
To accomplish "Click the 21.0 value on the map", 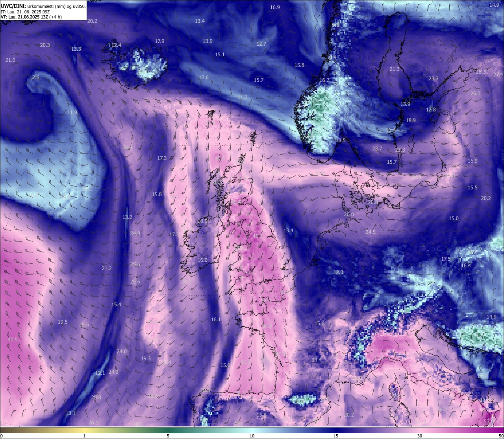I will pos(10,60).
